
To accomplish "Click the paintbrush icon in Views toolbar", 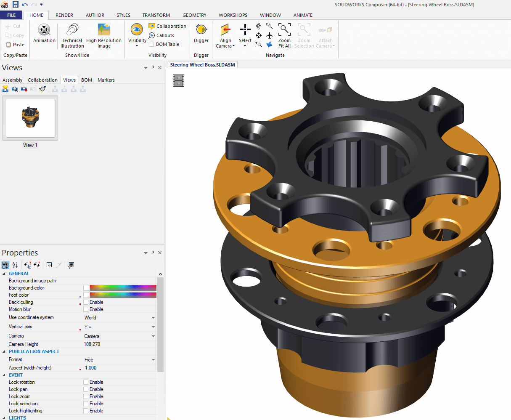I will (x=42, y=89).
